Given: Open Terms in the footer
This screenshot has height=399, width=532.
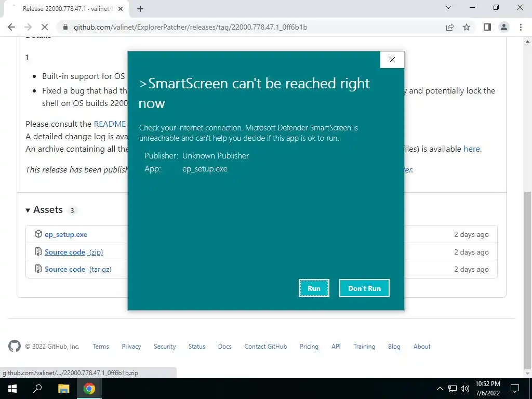Looking at the screenshot, I should click(x=101, y=347).
